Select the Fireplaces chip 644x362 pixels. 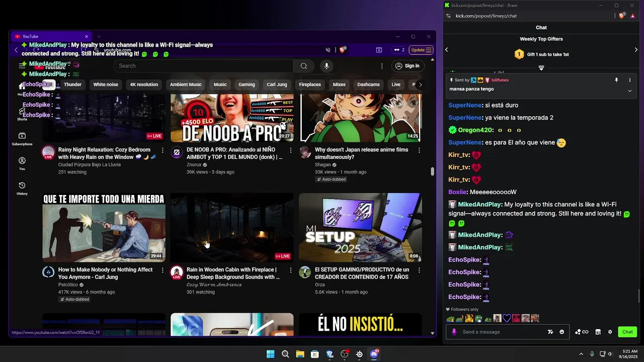pos(310,84)
